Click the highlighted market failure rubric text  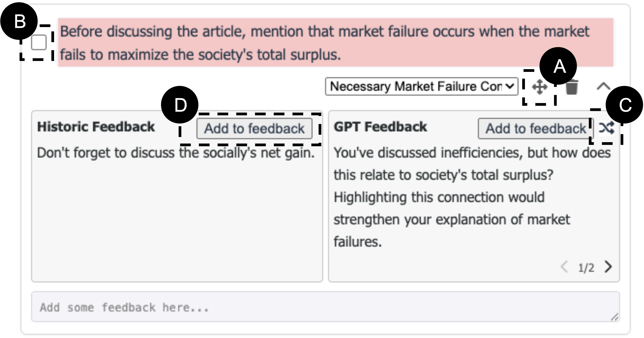tap(325, 43)
